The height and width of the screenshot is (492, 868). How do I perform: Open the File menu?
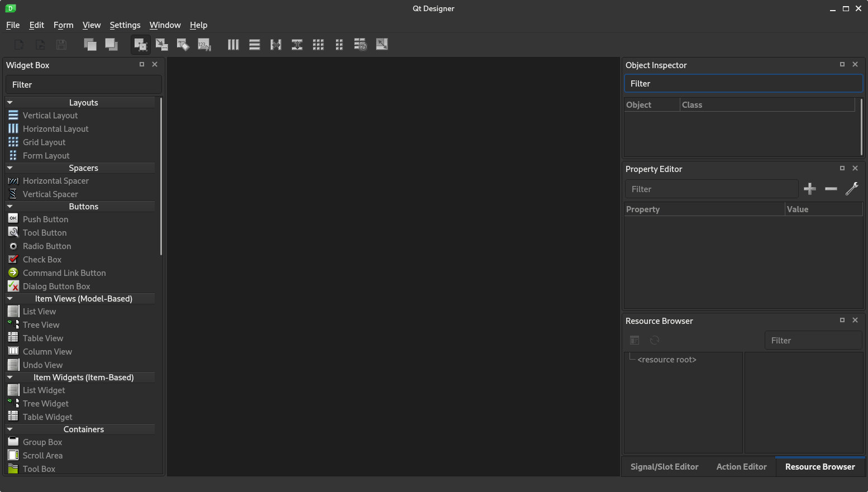pos(13,25)
